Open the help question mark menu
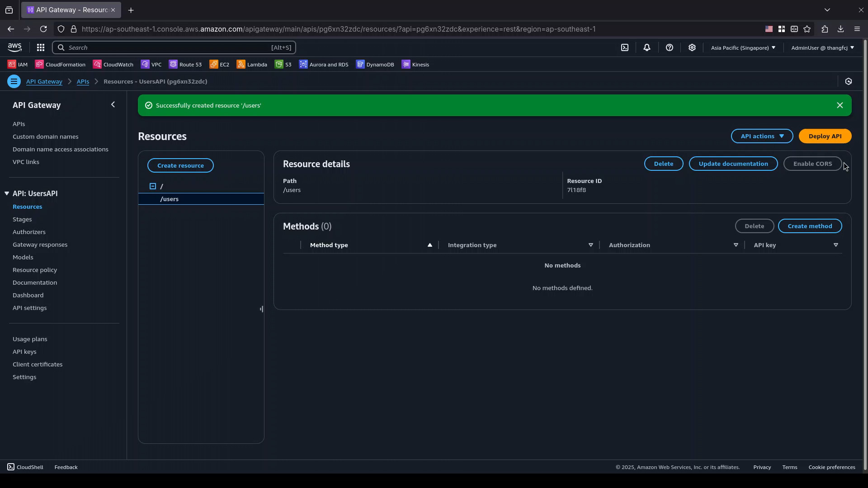 670,47
